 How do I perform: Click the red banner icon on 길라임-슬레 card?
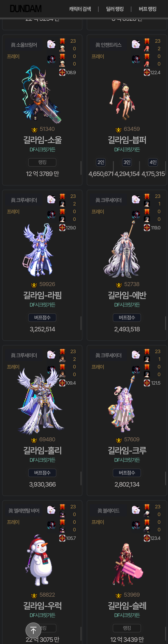pos(147,506)
